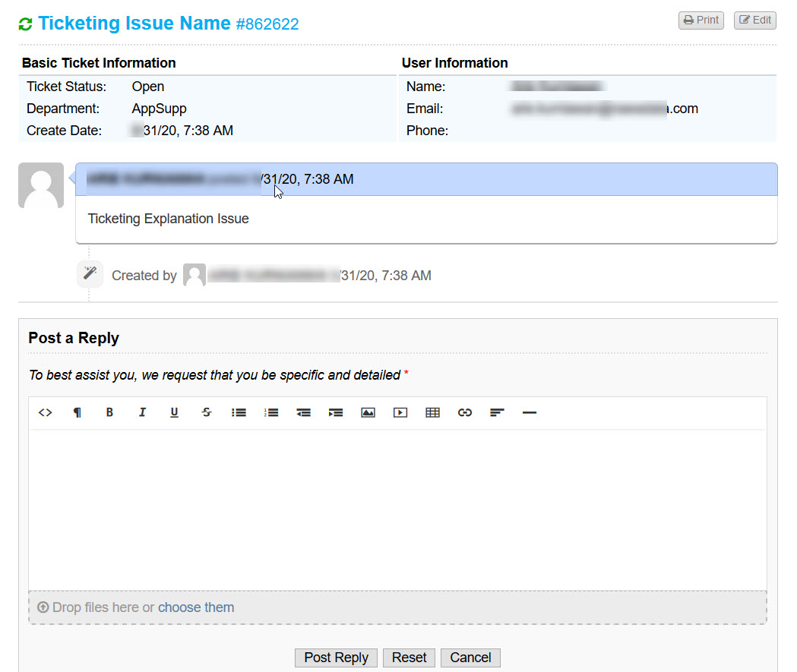
Task: Insert an image into the reply
Action: [368, 412]
